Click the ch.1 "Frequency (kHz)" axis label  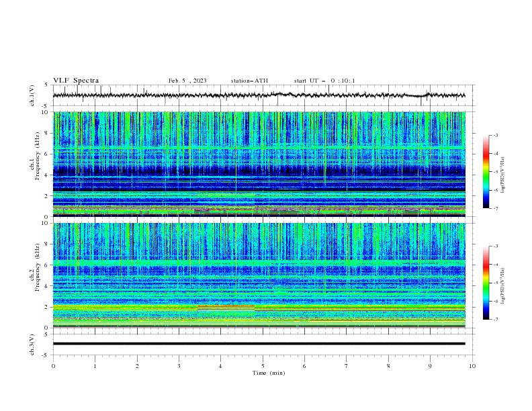coord(38,156)
